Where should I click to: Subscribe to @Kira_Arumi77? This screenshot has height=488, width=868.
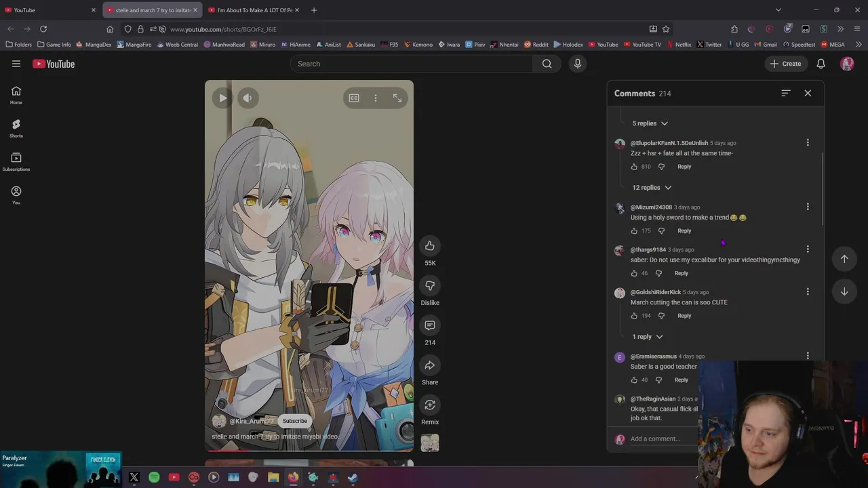[295, 421]
